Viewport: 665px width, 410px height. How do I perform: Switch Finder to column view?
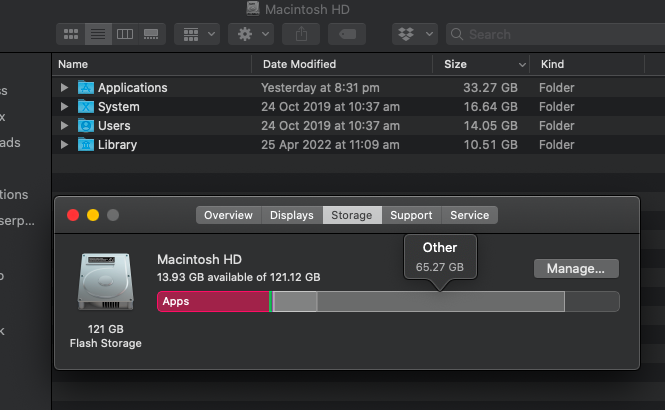point(125,34)
